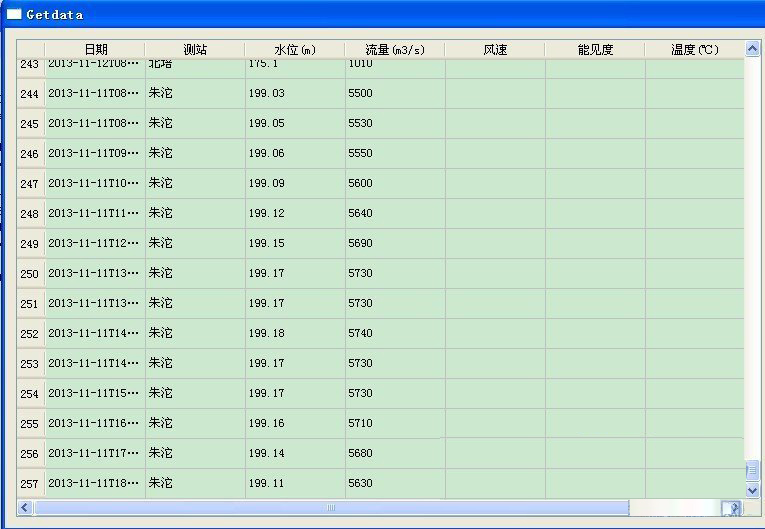This screenshot has width=765, height=529.
Task: Select row 250 by its row number
Action: click(30, 274)
